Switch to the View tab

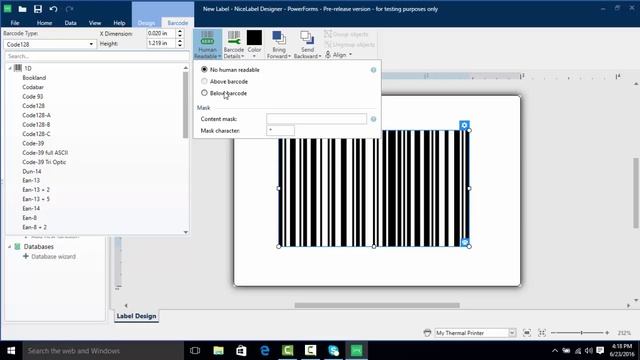pos(95,23)
